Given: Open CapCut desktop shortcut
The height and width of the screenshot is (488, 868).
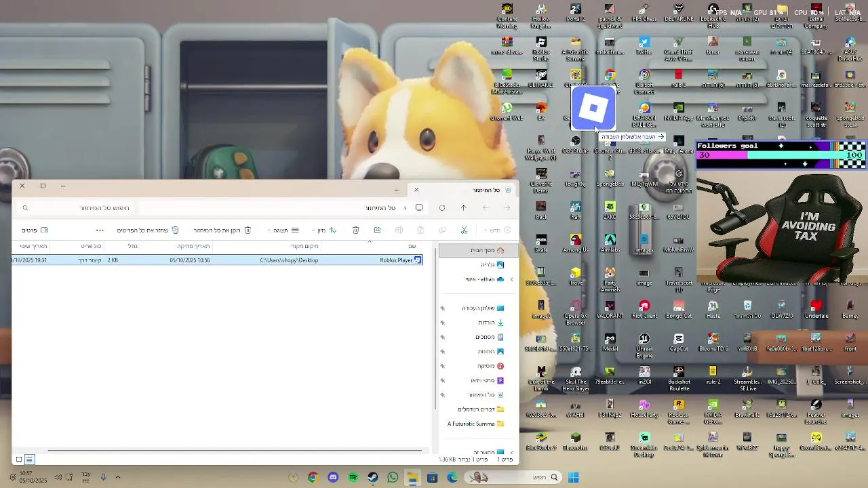Looking at the screenshot, I should [679, 343].
